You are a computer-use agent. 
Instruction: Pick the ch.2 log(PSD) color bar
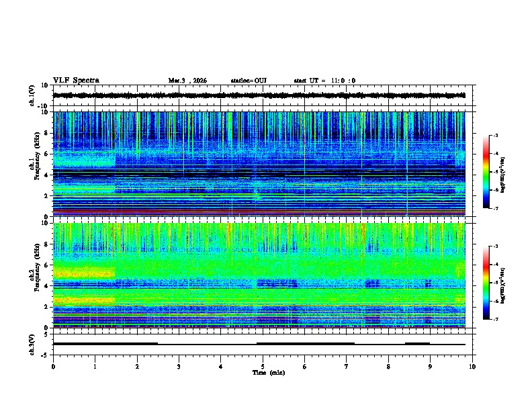coord(486,283)
